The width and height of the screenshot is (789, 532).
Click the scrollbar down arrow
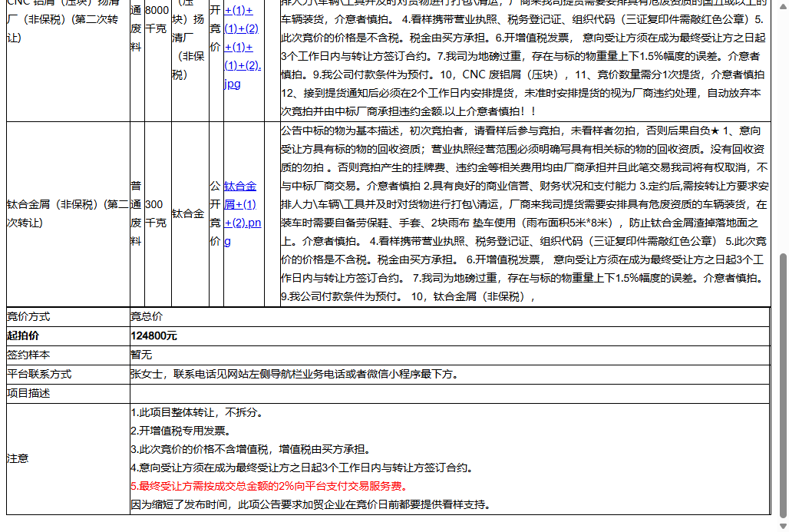click(782, 526)
